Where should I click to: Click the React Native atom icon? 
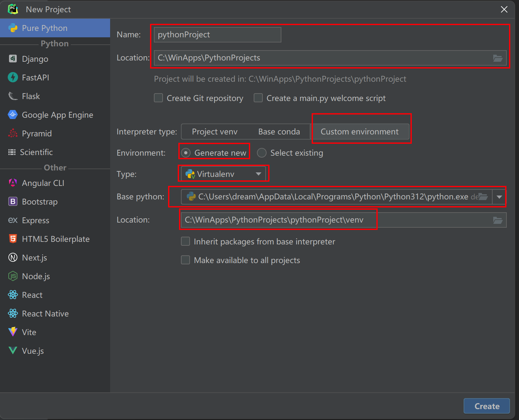point(13,313)
